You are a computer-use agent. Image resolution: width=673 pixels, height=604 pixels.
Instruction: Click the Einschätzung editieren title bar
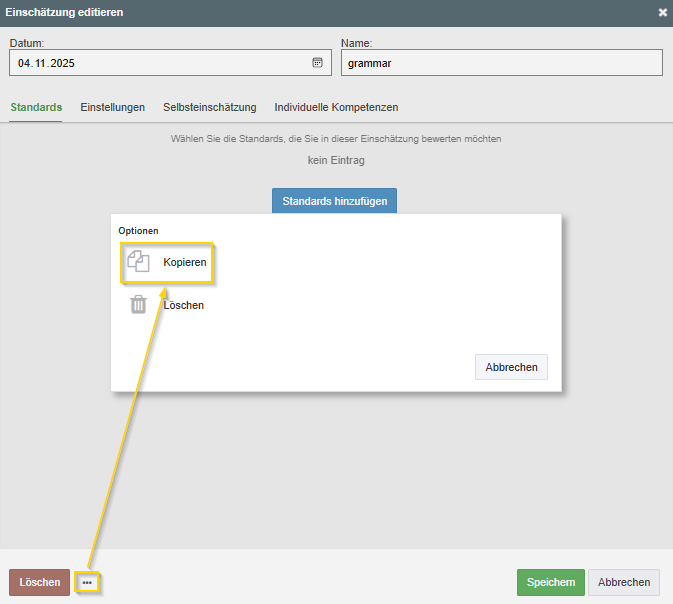[300, 12]
